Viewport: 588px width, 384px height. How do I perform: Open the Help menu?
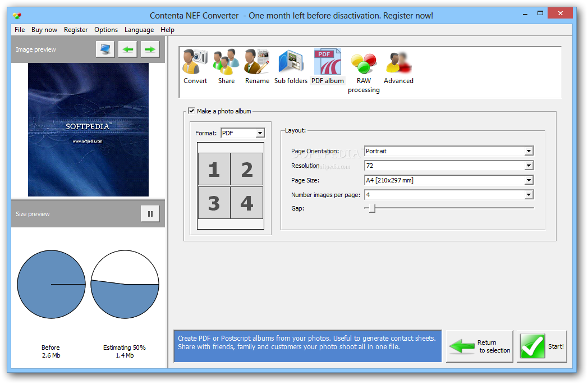(167, 30)
